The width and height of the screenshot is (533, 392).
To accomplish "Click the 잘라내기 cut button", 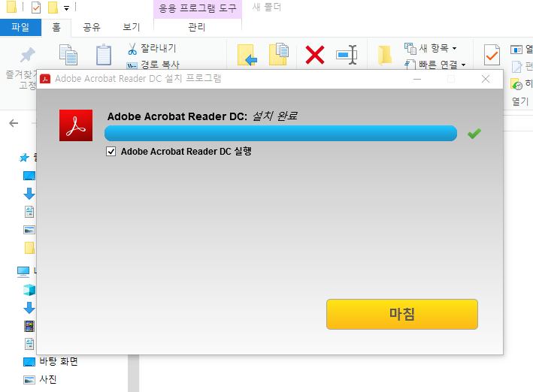I will (153, 49).
